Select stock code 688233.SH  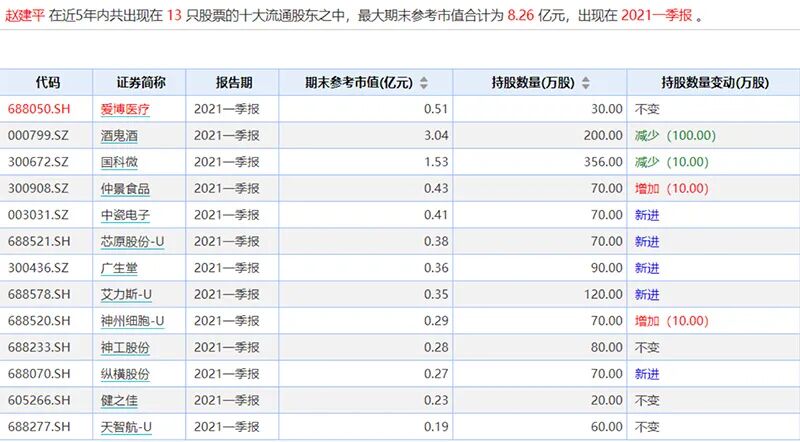(39, 348)
